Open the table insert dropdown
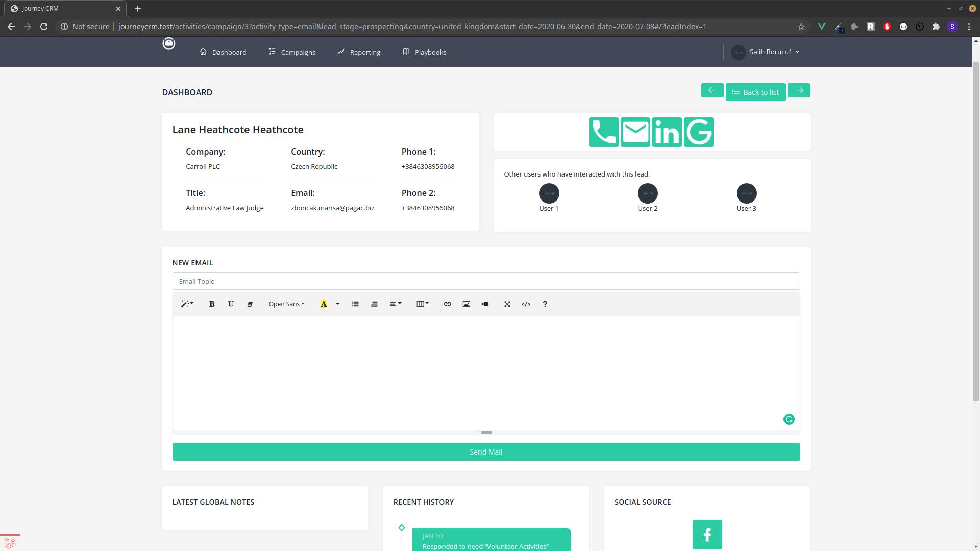Viewport: 980px width, 551px height. [422, 304]
